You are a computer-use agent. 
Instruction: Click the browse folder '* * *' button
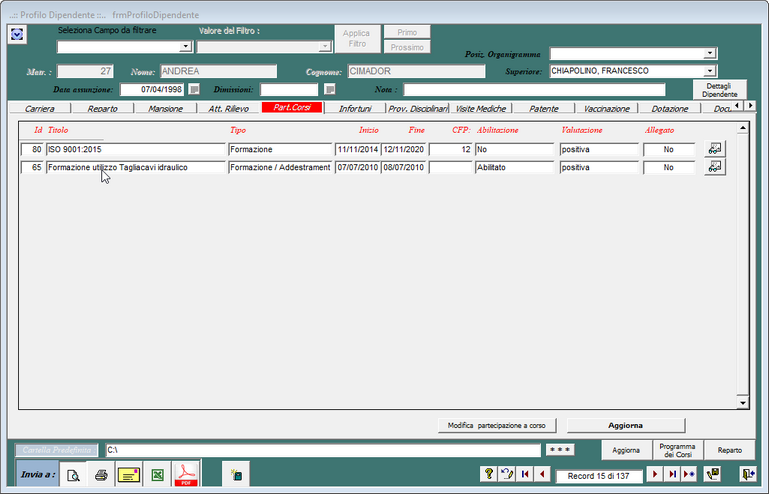560,449
